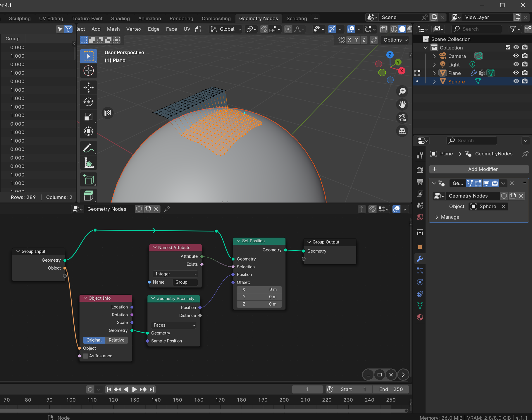532x420 pixels.
Task: Open the Global orientation dropdown
Action: pos(226,29)
